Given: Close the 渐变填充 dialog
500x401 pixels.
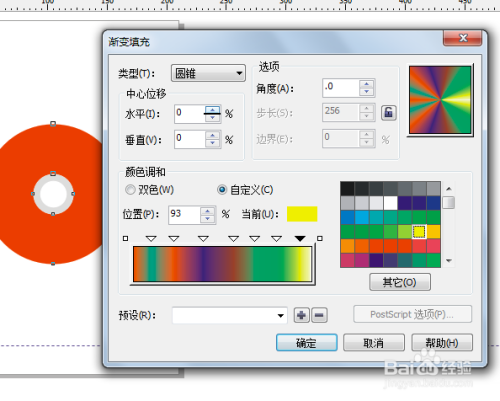Looking at the screenshot, I should tap(462, 38).
